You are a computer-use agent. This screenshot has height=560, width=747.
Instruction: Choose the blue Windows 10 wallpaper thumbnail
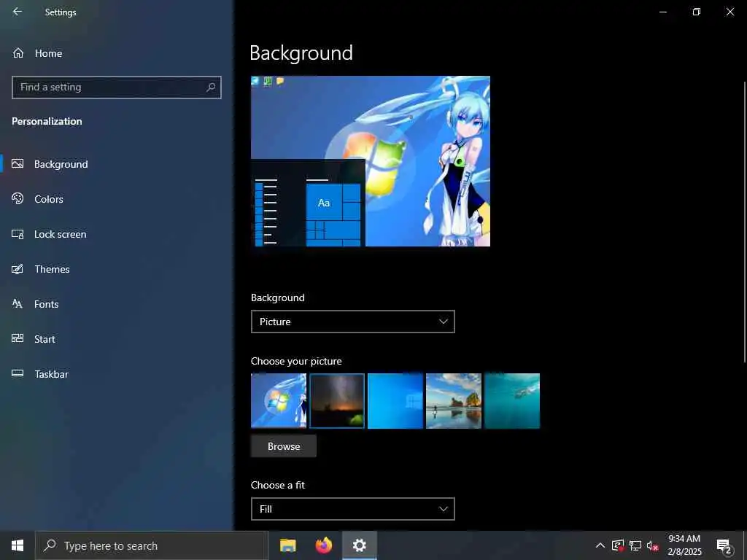tap(395, 401)
